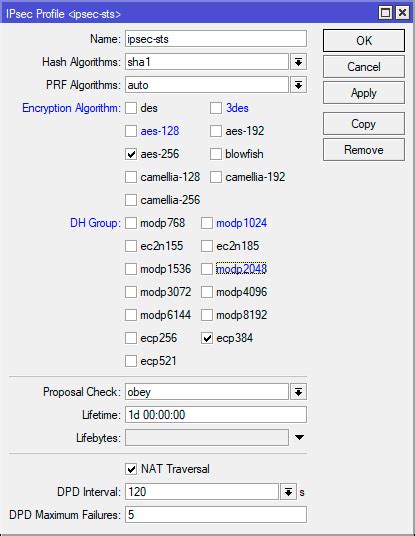Click the OK button
This screenshot has height=536, width=415.
pos(364,40)
